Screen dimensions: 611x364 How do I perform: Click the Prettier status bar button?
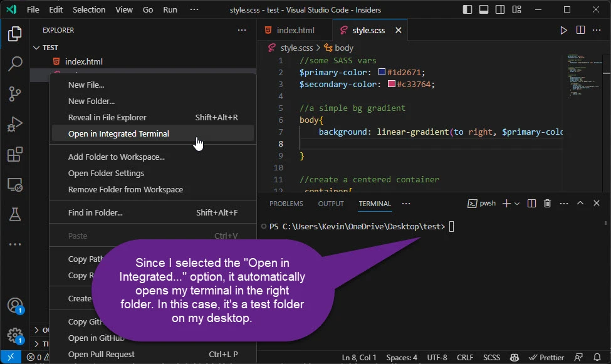point(546,357)
